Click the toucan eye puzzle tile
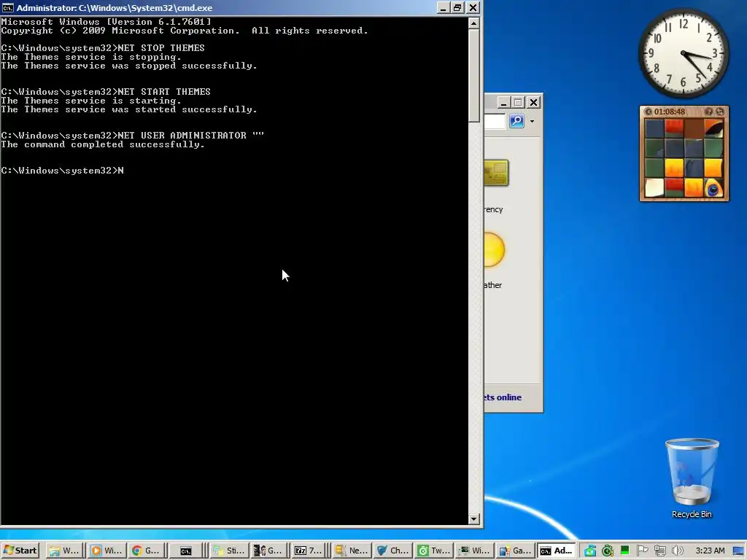Screen dimensions: 747x560 (713, 187)
